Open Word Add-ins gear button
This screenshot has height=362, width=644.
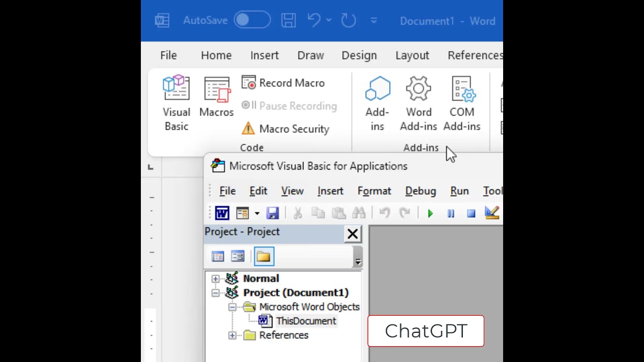pyautogui.click(x=419, y=103)
